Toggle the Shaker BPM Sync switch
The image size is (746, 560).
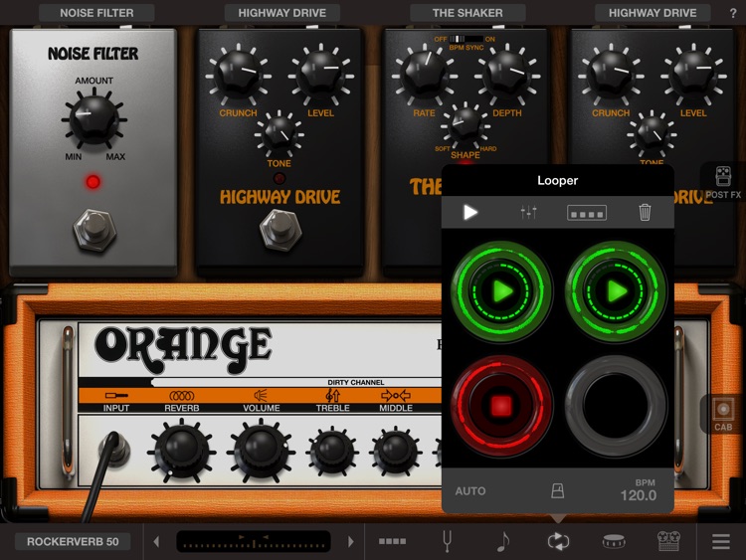[x=466, y=39]
